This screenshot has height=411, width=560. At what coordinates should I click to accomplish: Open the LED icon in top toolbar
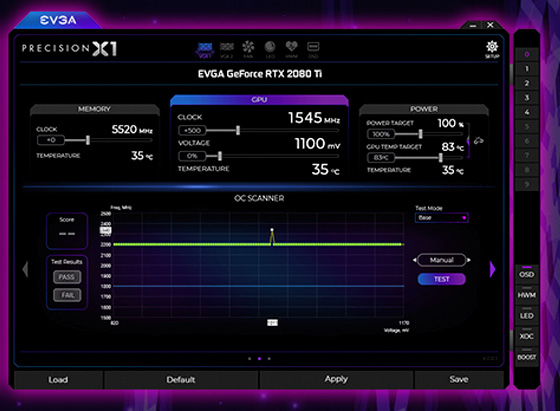point(270,50)
